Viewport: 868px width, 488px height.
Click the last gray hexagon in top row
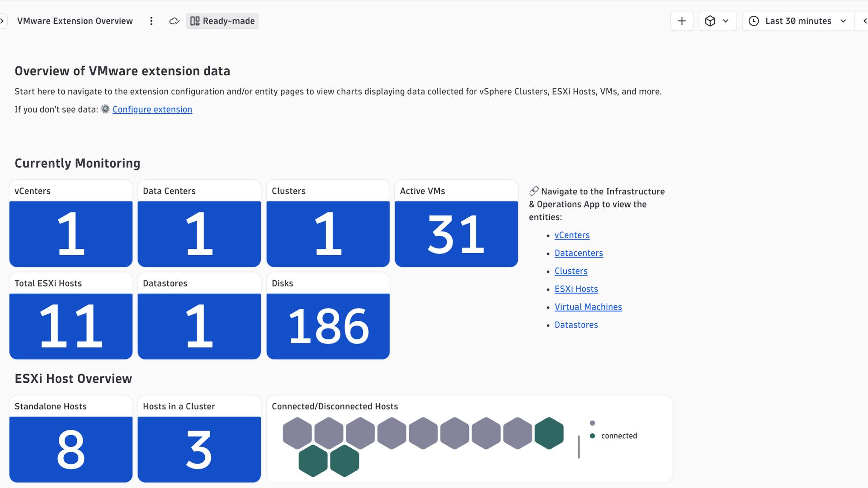click(518, 433)
